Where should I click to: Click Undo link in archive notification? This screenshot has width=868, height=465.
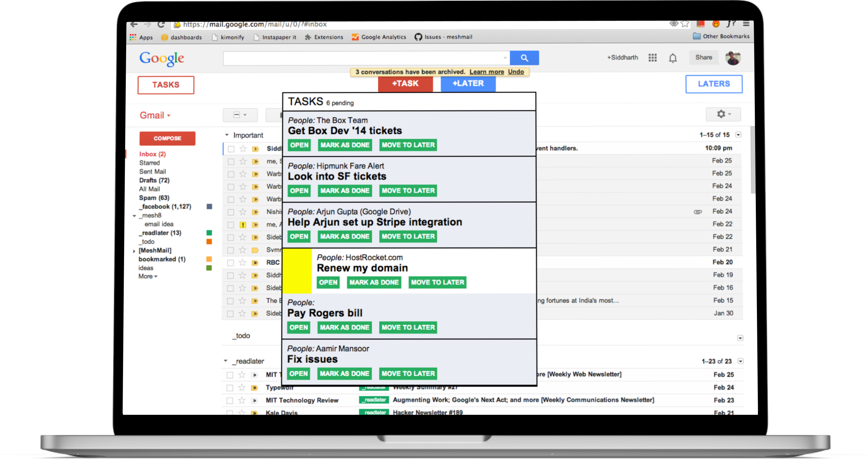click(516, 72)
